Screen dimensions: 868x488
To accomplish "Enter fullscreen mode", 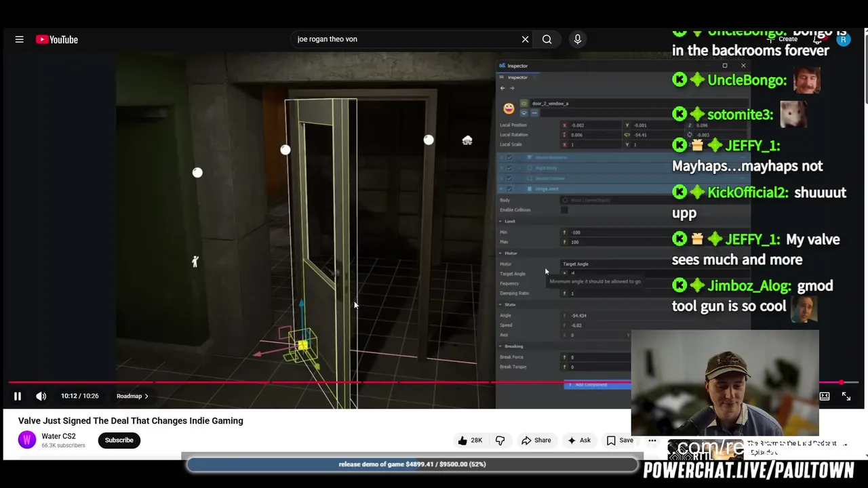I will 846,396.
